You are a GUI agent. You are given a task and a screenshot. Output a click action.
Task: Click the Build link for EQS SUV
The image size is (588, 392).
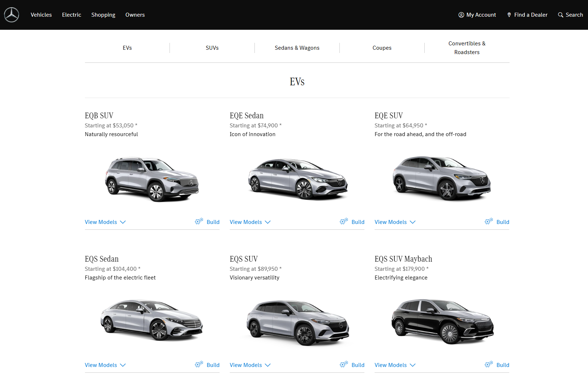pos(358,365)
